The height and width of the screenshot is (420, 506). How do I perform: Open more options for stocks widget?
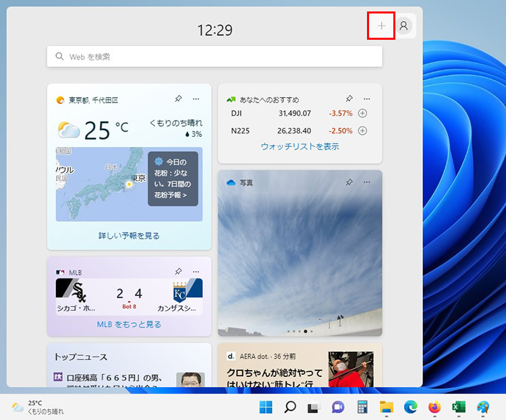tap(367, 99)
